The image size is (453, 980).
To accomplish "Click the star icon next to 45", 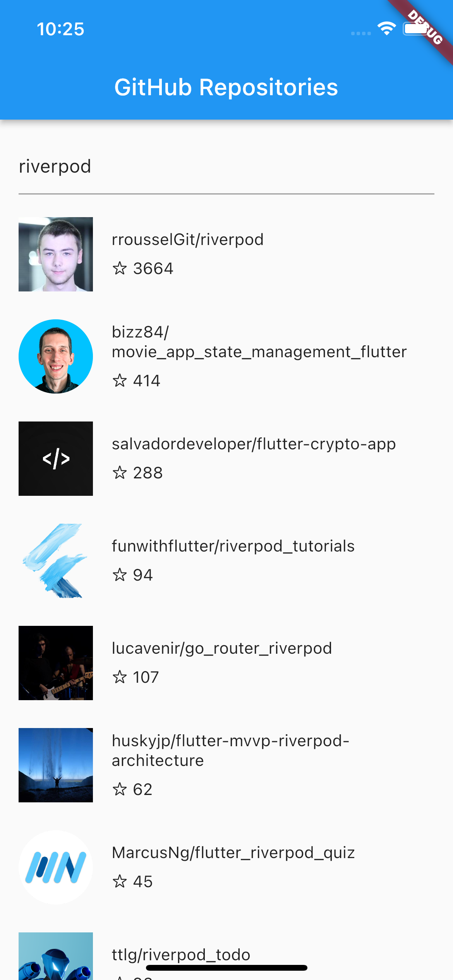I will pos(120,881).
